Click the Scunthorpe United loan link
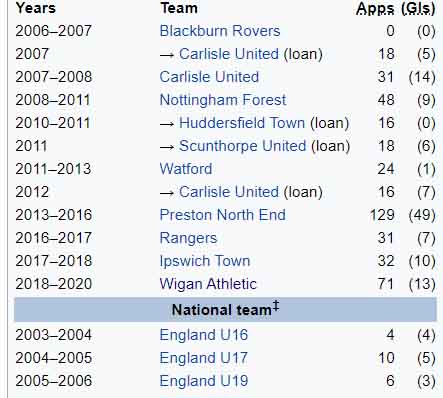The width and height of the screenshot is (443, 398). point(242,146)
